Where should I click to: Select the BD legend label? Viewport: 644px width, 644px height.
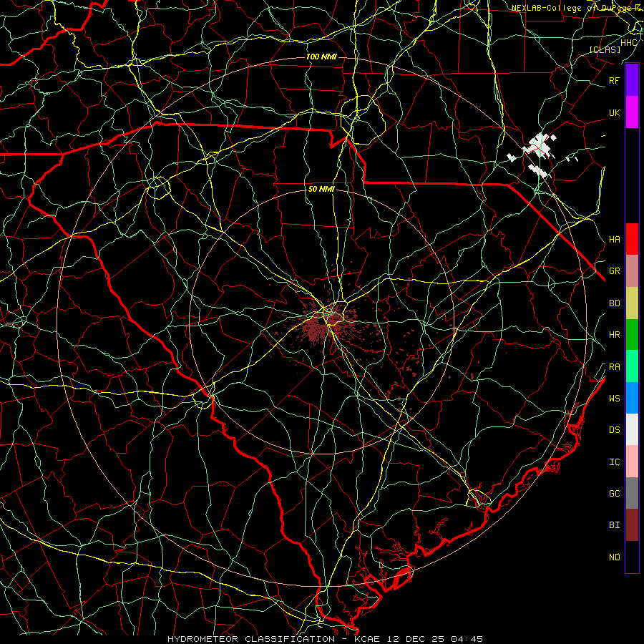pyautogui.click(x=614, y=303)
